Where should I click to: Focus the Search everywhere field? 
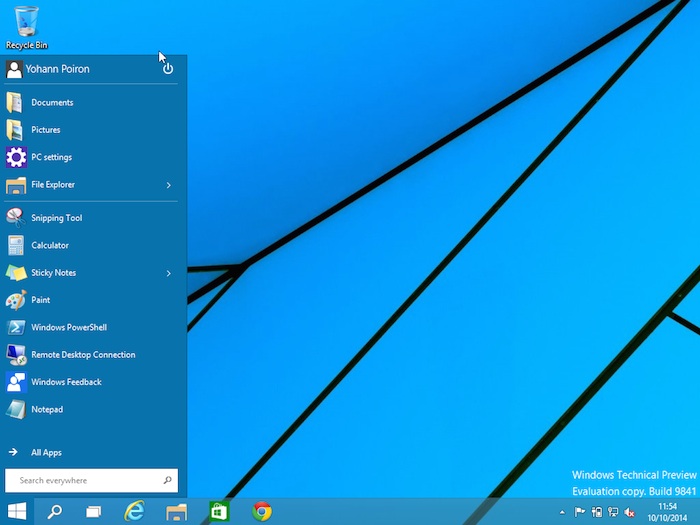coord(88,481)
